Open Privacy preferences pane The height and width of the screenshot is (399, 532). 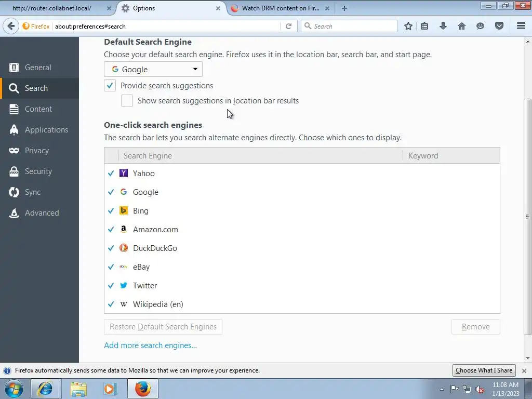(39, 150)
